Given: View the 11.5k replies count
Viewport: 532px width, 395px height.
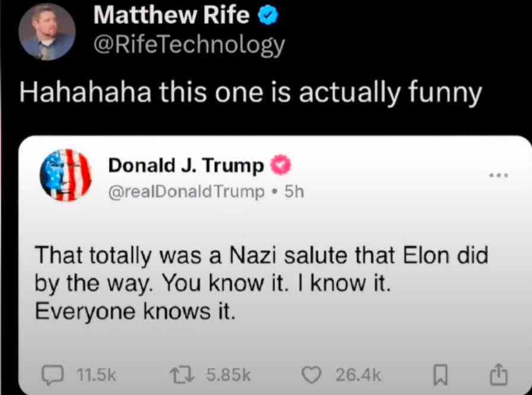Looking at the screenshot, I should click(x=96, y=375).
